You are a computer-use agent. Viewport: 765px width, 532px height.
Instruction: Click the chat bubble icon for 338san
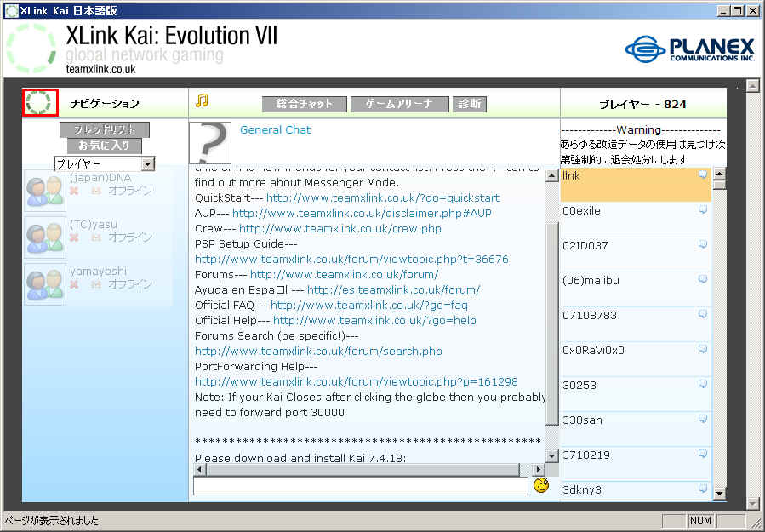703,420
